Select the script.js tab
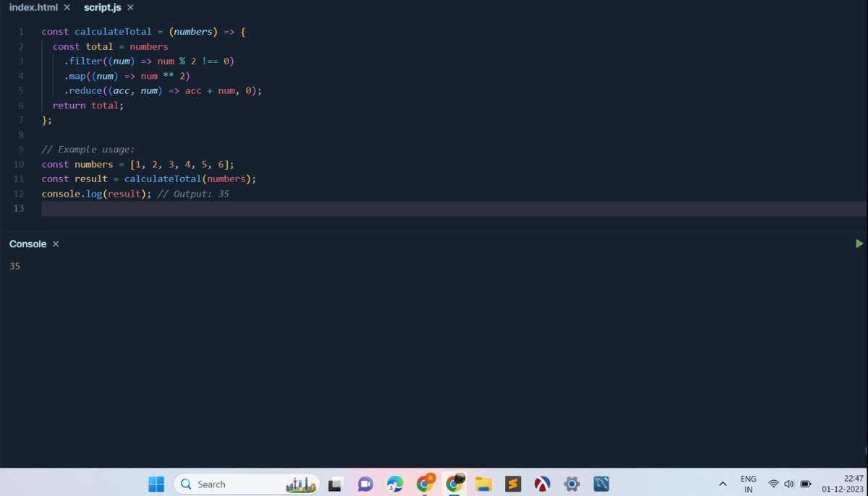The width and height of the screenshot is (868, 496). tap(102, 7)
